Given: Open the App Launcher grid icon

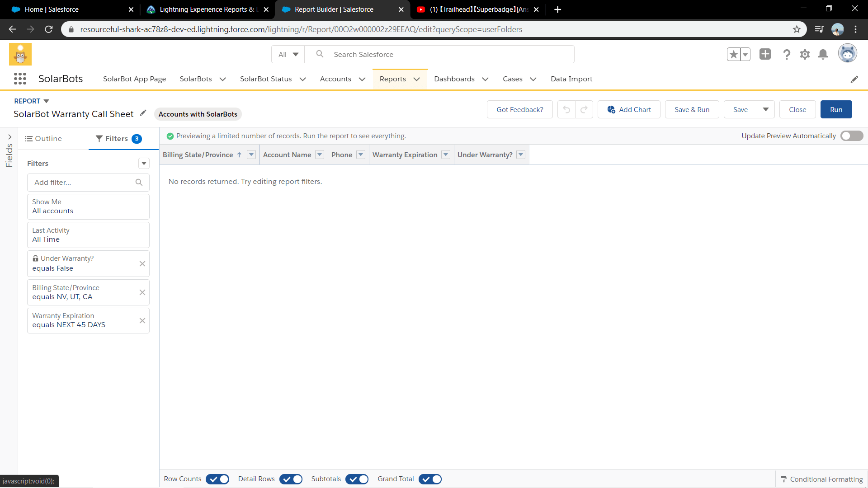Looking at the screenshot, I should [x=20, y=79].
